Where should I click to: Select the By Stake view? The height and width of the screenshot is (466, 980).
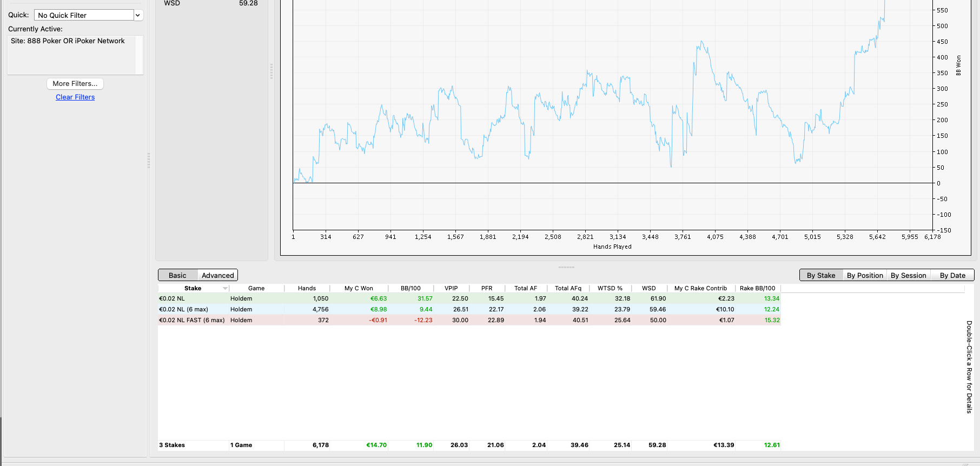tap(821, 275)
